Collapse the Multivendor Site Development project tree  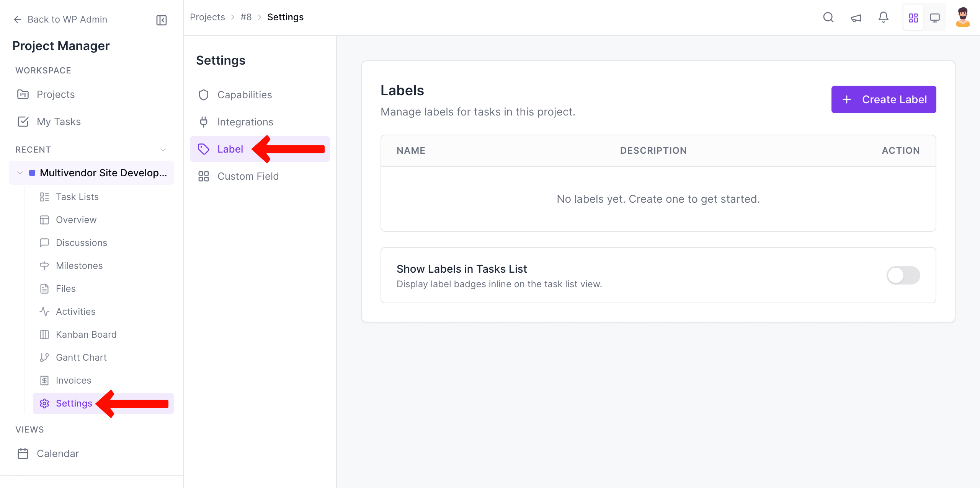click(x=20, y=172)
